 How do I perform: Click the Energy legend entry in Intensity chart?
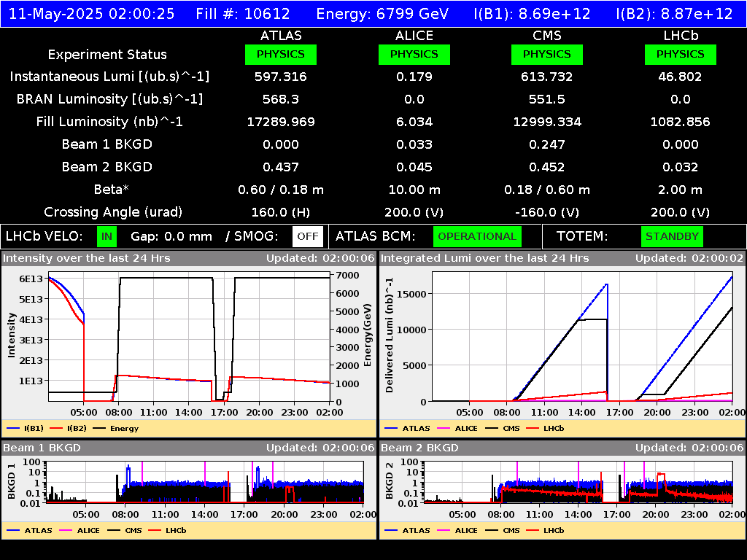(116, 428)
